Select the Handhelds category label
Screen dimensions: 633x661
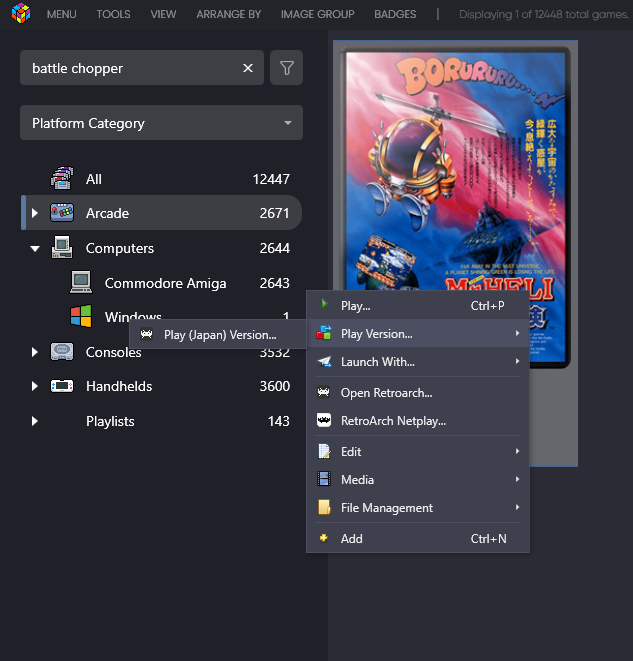pos(119,386)
